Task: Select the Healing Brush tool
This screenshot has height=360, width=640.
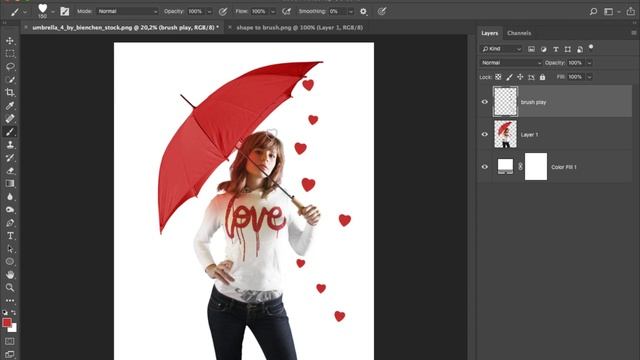Action: 10,119
